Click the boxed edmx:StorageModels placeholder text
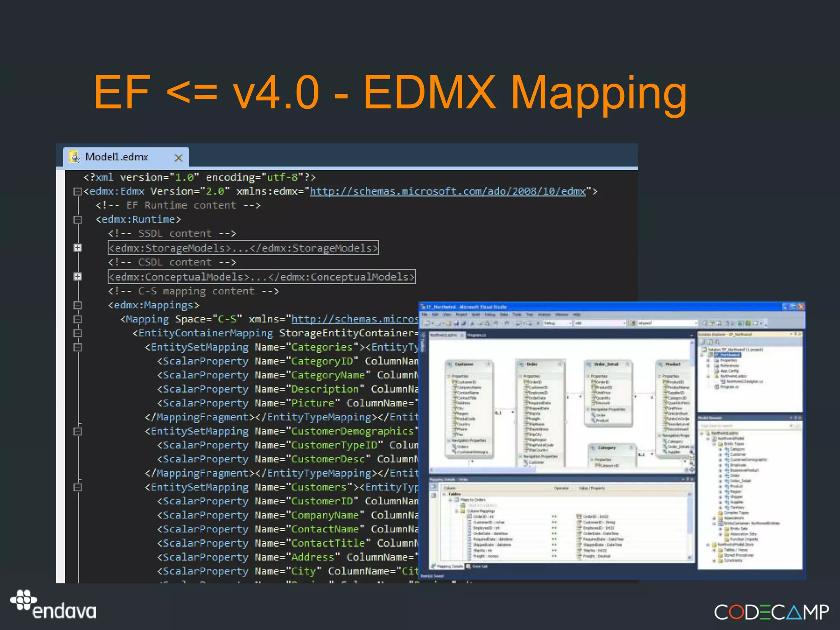This screenshot has height=630, width=840. 243,248
